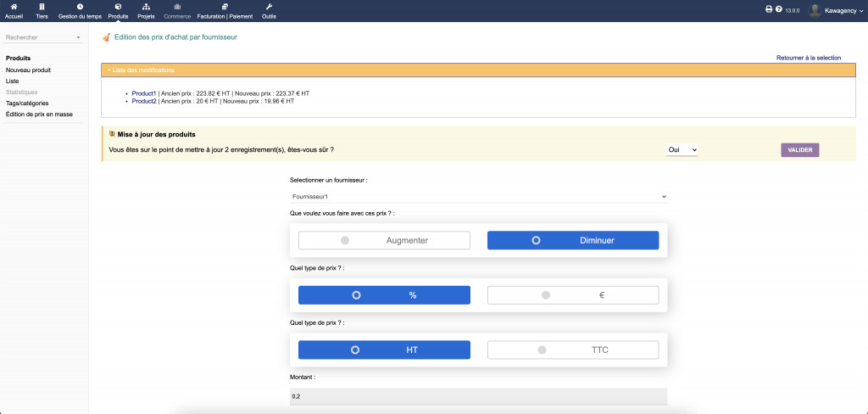This screenshot has width=868, height=414.
Task: Select the Augmenter radio option
Action: pyautogui.click(x=384, y=240)
